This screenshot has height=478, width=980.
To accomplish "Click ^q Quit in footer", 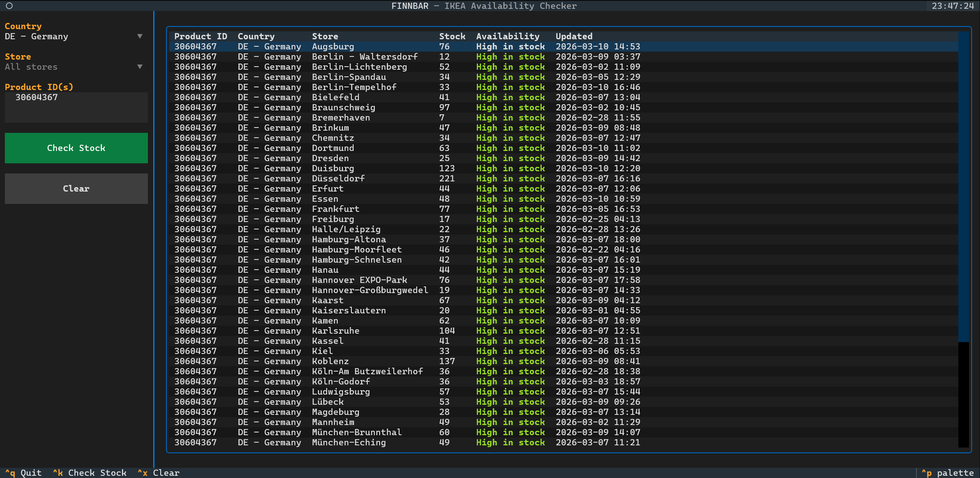I will (23, 473).
